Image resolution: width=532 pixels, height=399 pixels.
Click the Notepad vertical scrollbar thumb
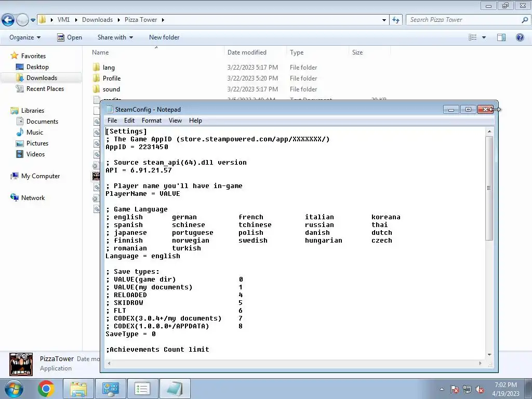pos(489,188)
